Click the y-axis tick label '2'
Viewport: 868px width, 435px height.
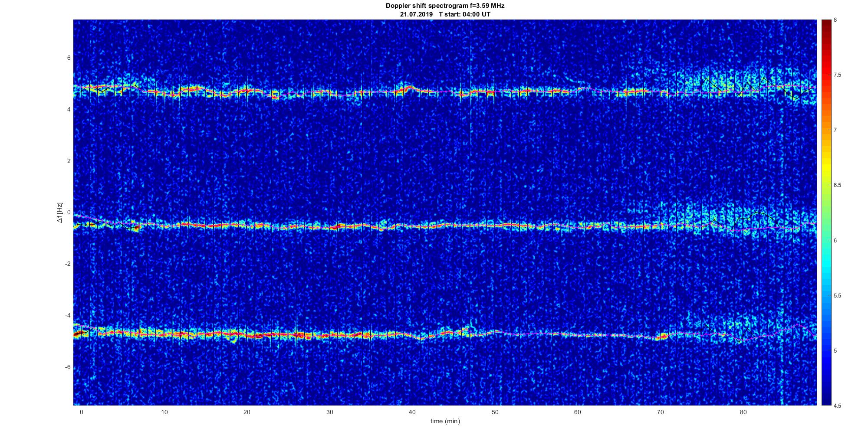(69, 161)
